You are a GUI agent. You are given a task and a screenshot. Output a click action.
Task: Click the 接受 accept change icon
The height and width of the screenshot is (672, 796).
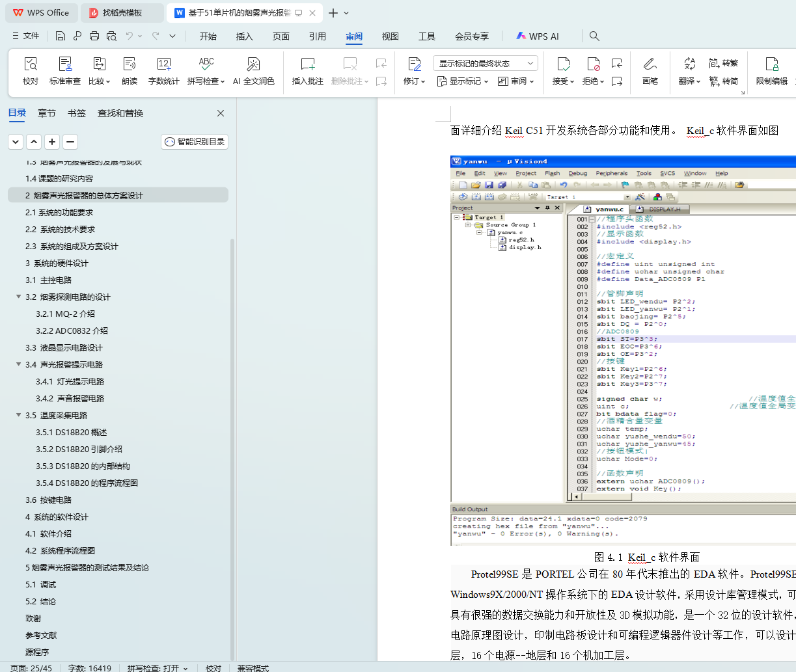pos(564,64)
